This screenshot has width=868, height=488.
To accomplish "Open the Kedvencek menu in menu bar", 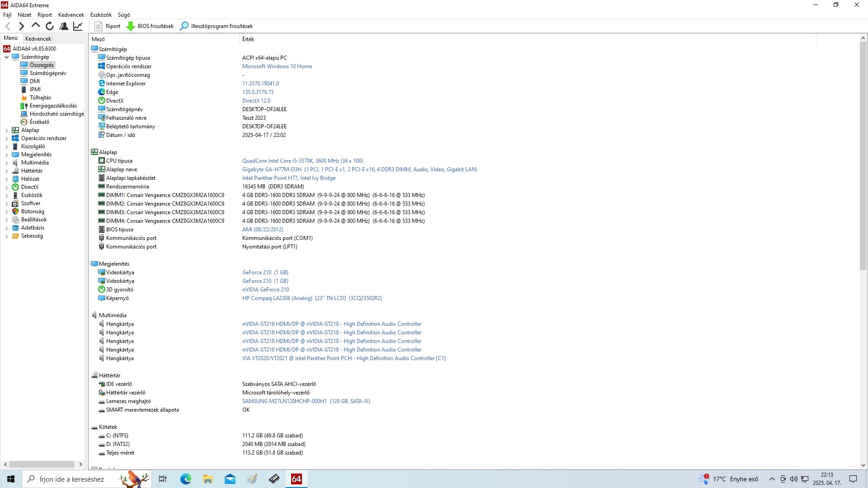I will pos(71,15).
